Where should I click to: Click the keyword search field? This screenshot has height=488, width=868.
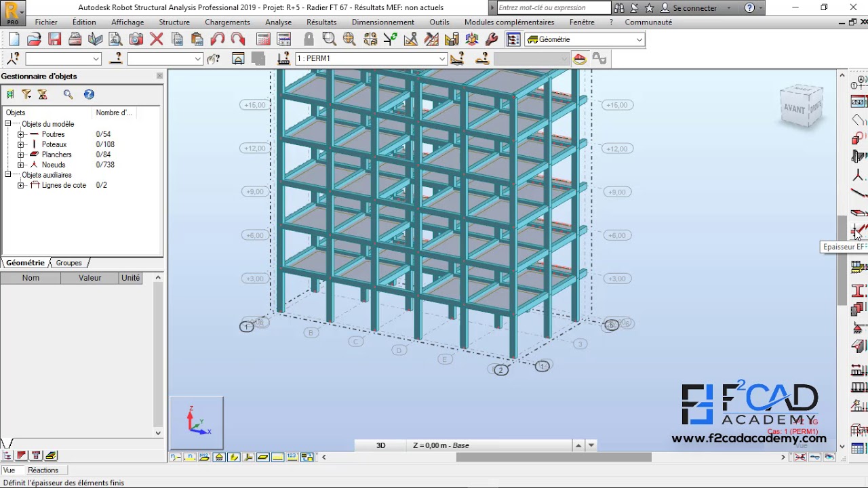click(x=554, y=8)
